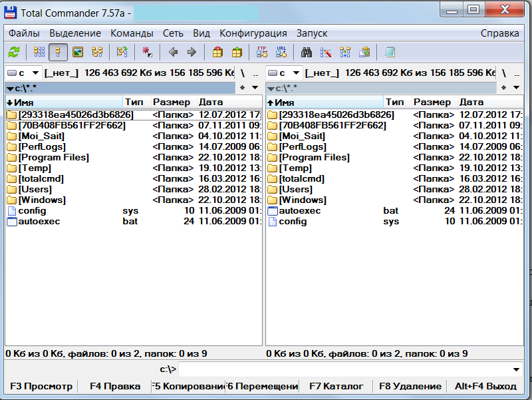Click the pack files gift-box icon

click(217, 52)
